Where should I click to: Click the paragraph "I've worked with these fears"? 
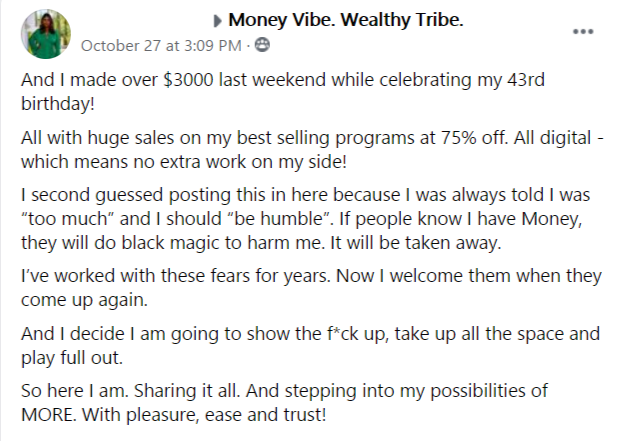311,288
